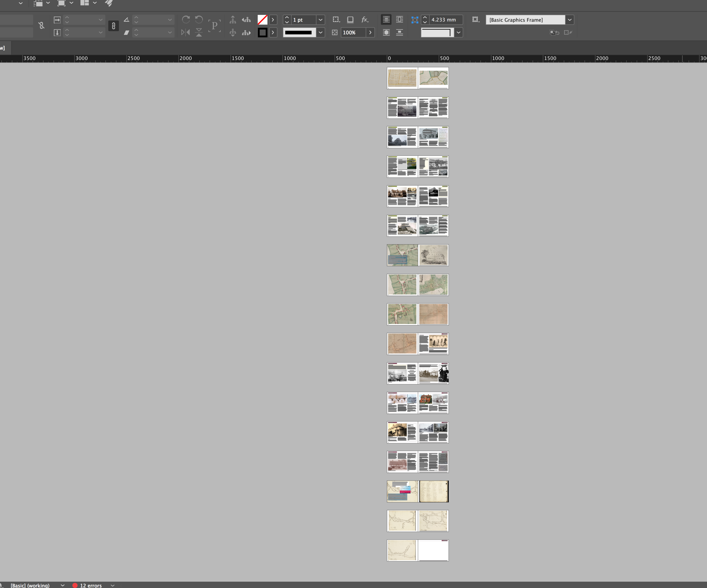Open the Object Style icon menu
Image resolution: width=707 pixels, height=588 pixels.
coord(475,20)
